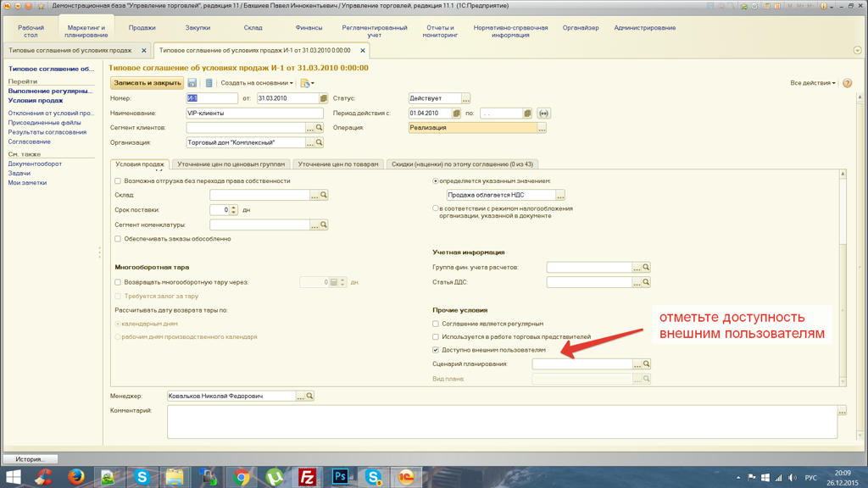Switch to Скидки (наценки) по этому соглашению tab
The width and height of the screenshot is (868, 488).
pyautogui.click(x=462, y=164)
